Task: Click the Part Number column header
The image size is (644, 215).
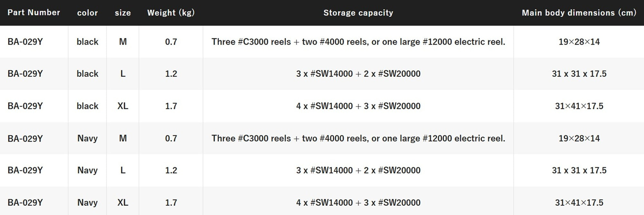Action: pos(34,13)
